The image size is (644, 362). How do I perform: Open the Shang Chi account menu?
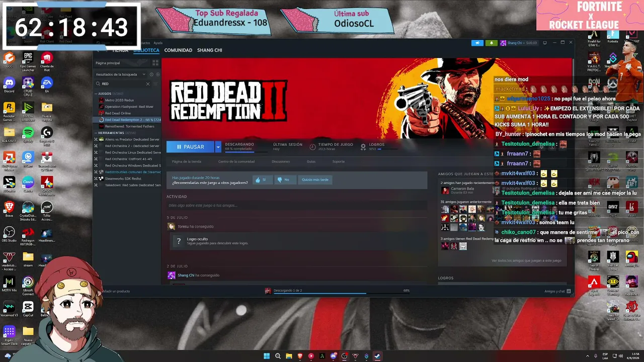519,43
